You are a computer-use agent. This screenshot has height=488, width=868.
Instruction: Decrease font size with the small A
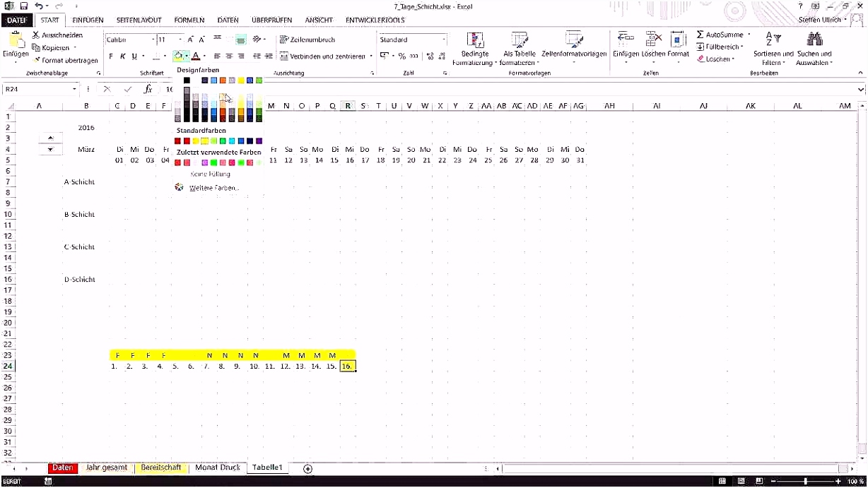pos(201,40)
